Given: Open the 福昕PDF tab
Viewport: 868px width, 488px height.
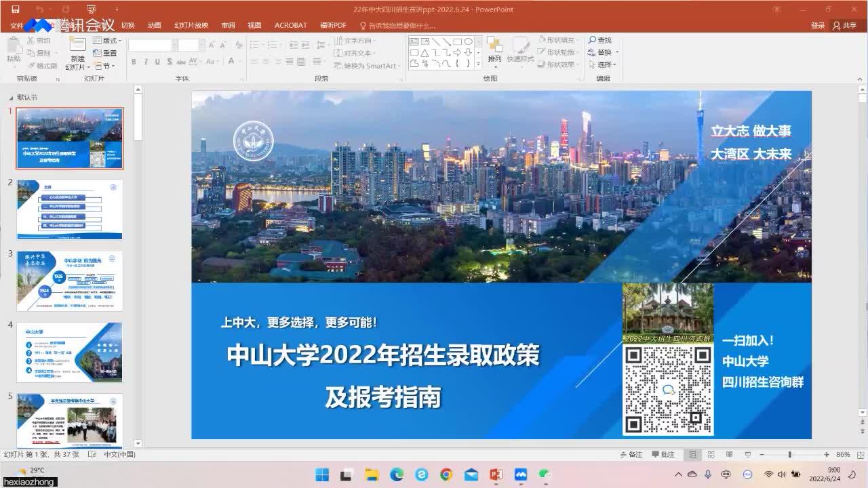Looking at the screenshot, I should [x=333, y=26].
